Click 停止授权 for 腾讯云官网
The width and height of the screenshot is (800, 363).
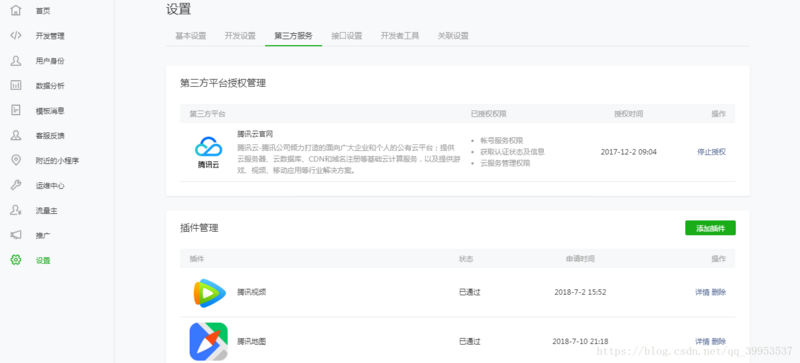click(x=711, y=152)
